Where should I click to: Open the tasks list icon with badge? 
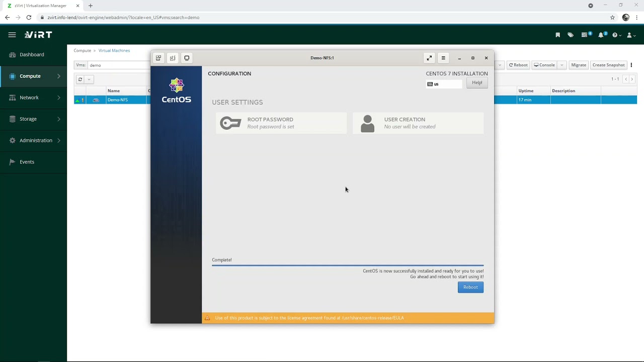(586, 35)
